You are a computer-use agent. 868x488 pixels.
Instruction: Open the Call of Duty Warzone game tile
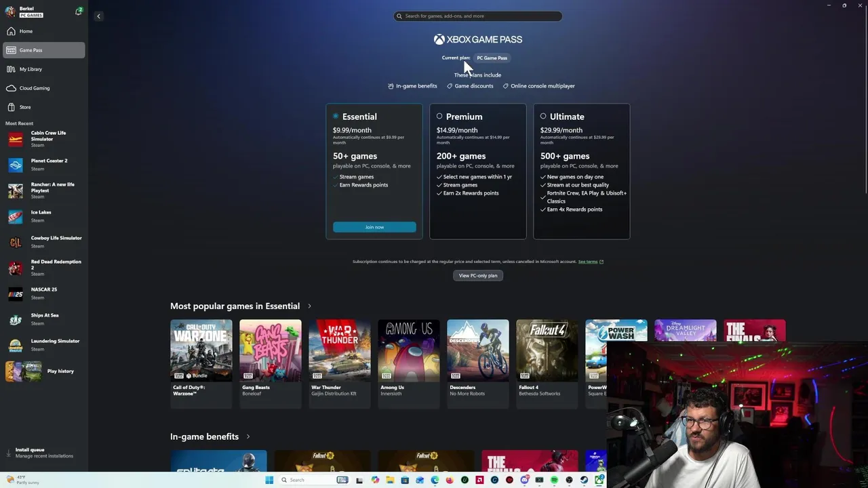tap(201, 363)
